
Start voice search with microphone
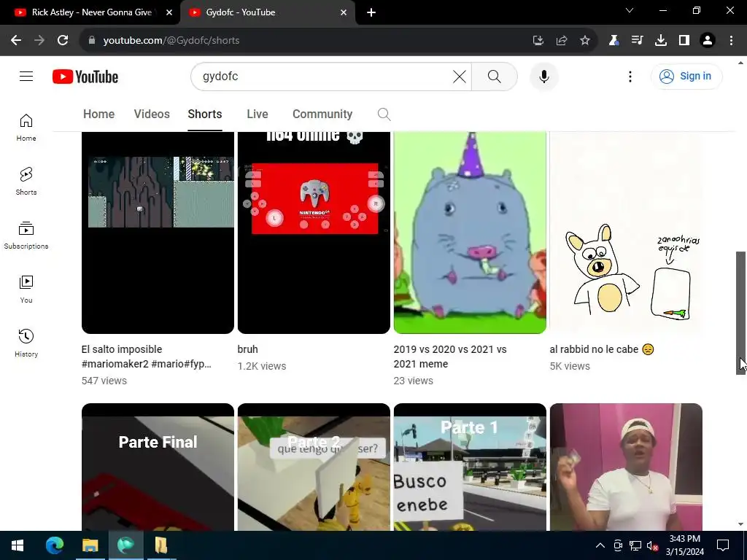[543, 76]
